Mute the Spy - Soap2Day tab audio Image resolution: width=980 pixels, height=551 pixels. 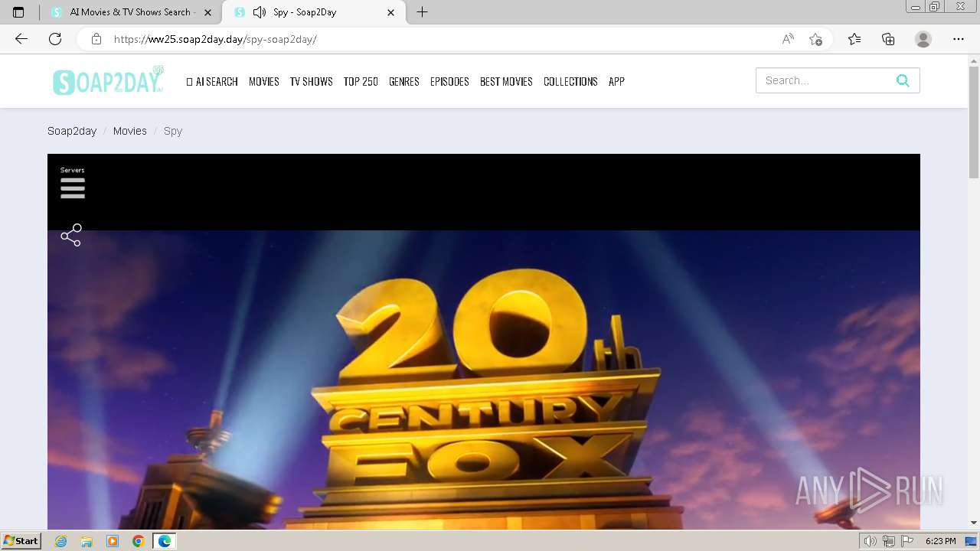coord(259,12)
